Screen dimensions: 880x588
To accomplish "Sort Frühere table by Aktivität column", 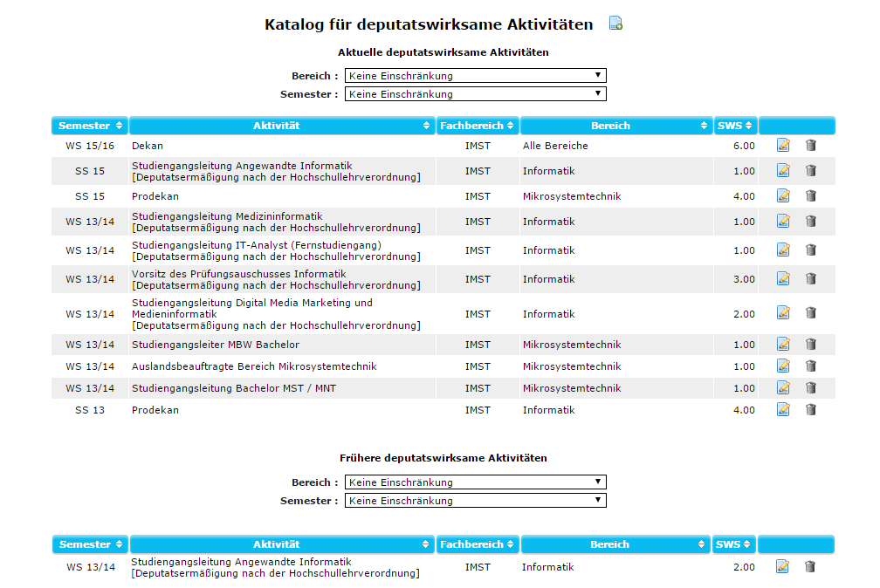I will [x=282, y=544].
